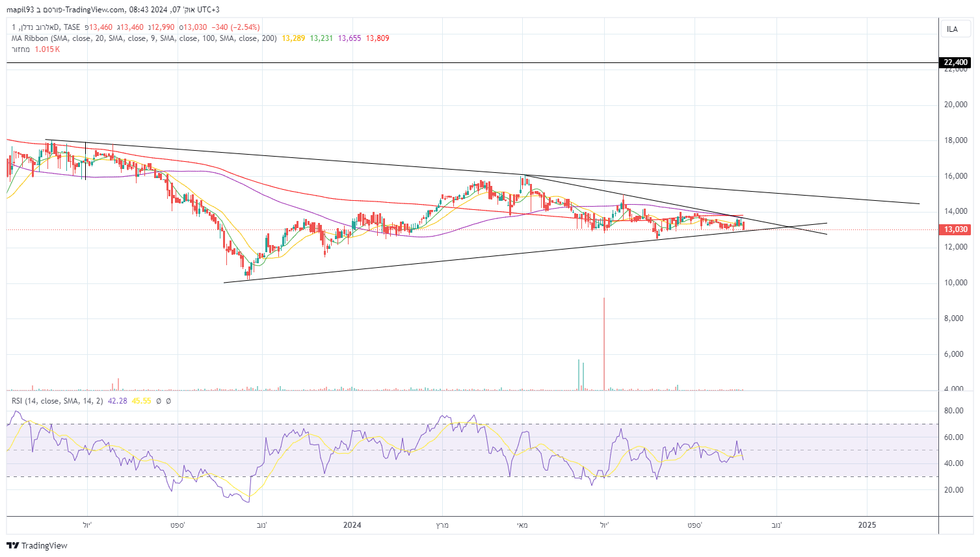Click the mapil93 publisher header text
The height and width of the screenshot is (557, 980).
(20, 10)
